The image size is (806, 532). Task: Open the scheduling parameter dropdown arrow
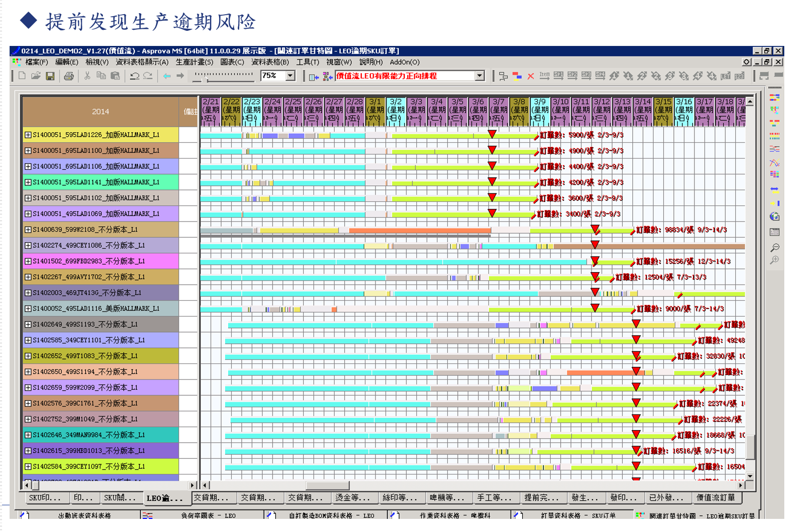tap(479, 76)
